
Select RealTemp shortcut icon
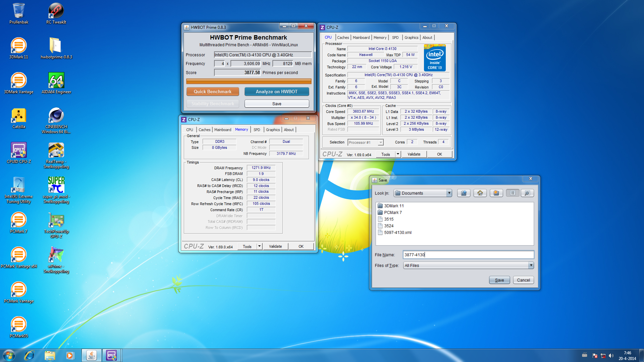pyautogui.click(x=56, y=155)
